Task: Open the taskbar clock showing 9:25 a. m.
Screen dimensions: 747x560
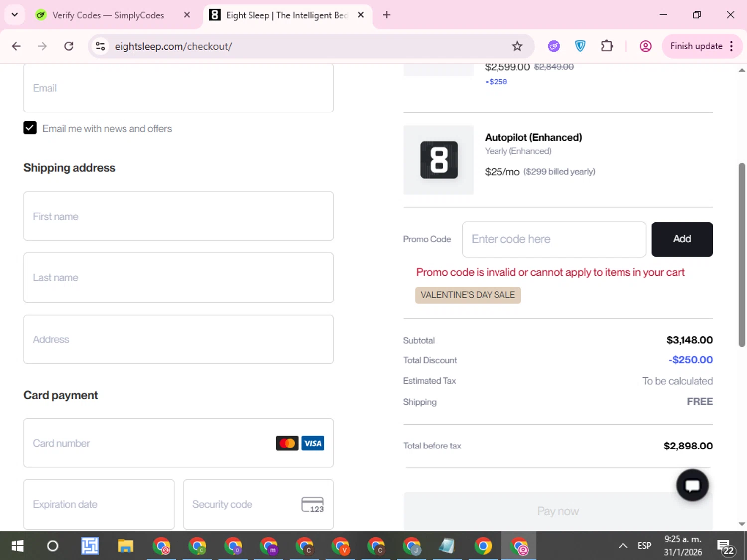Action: pos(683,546)
